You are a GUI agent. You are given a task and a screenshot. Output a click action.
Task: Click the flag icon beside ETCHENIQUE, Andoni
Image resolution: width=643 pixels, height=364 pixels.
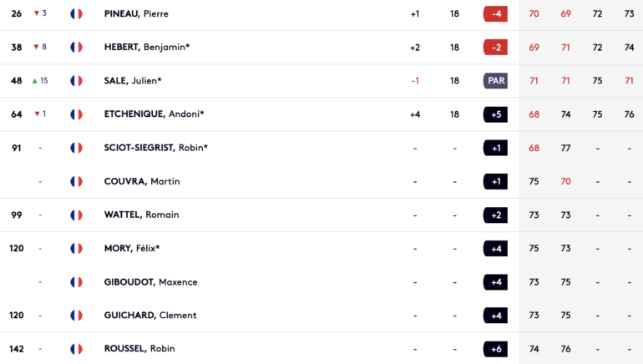point(76,114)
